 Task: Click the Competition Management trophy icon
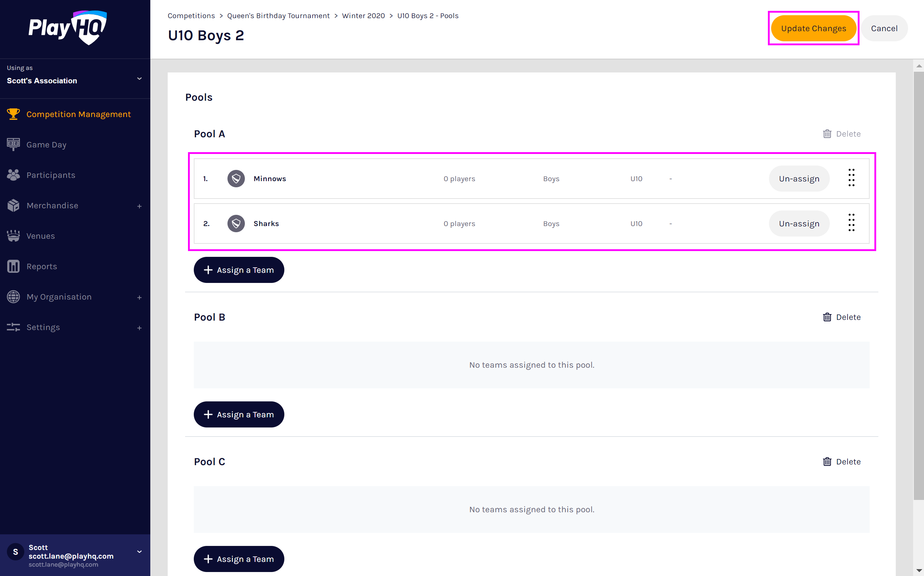(x=13, y=114)
